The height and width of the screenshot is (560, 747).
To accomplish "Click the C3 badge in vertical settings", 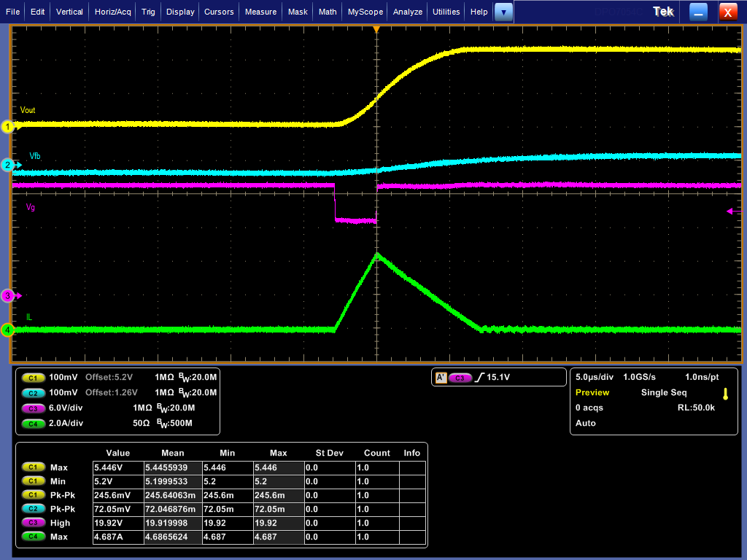I will [33, 408].
